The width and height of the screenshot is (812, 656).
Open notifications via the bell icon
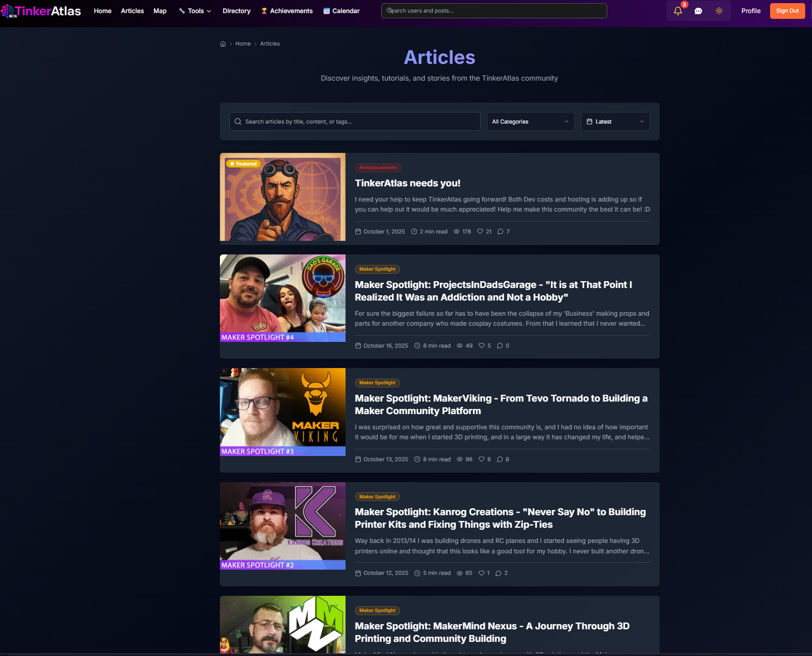(677, 10)
